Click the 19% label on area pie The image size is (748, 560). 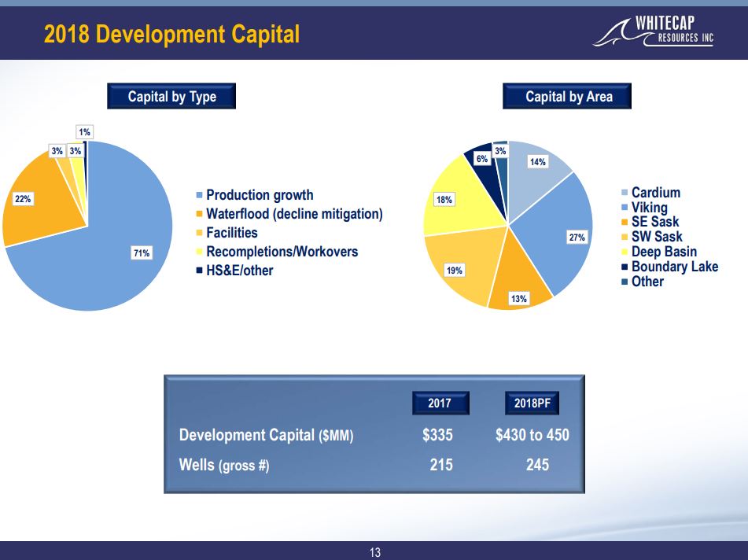(454, 271)
